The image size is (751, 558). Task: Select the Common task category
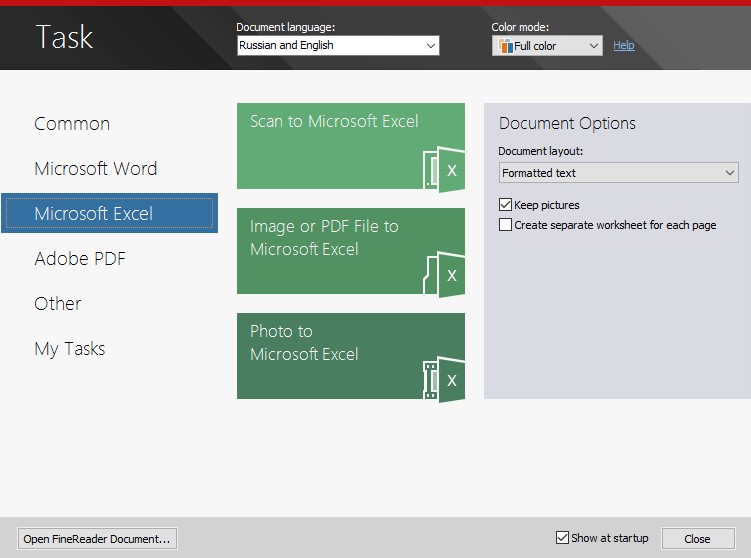[x=72, y=124]
